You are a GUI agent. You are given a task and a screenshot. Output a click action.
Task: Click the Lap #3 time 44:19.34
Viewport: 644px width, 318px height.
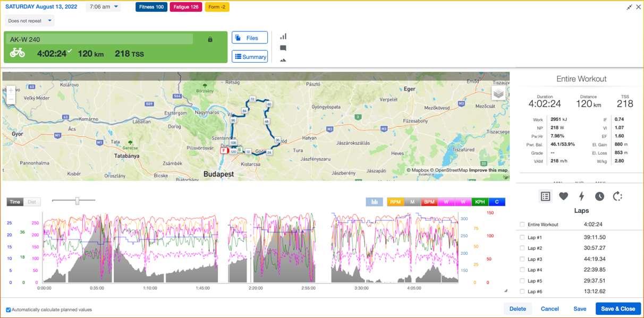point(595,259)
